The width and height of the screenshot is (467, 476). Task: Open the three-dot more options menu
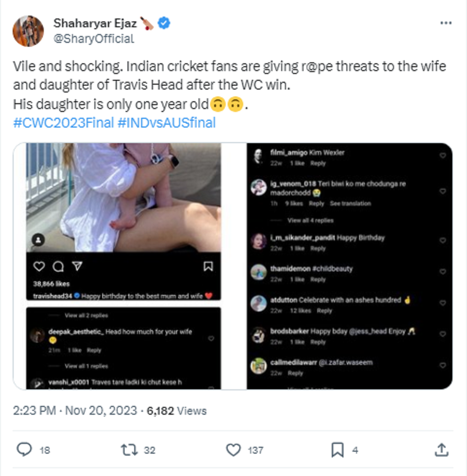coord(446,23)
